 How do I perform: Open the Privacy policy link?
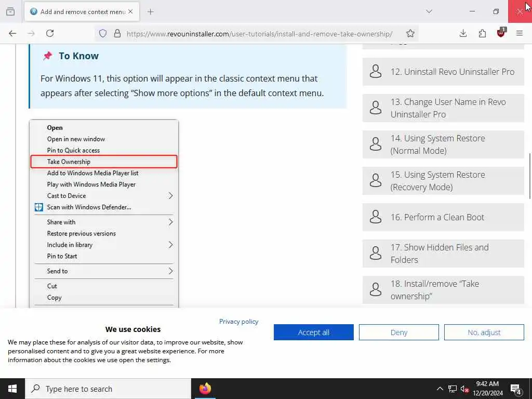[238, 321]
